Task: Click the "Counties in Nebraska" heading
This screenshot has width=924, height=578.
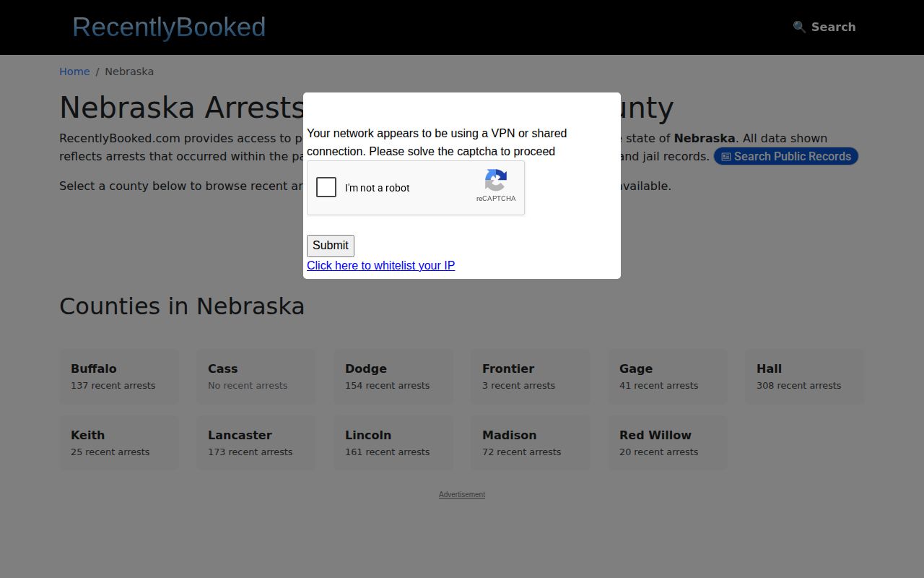Action: 182,306
